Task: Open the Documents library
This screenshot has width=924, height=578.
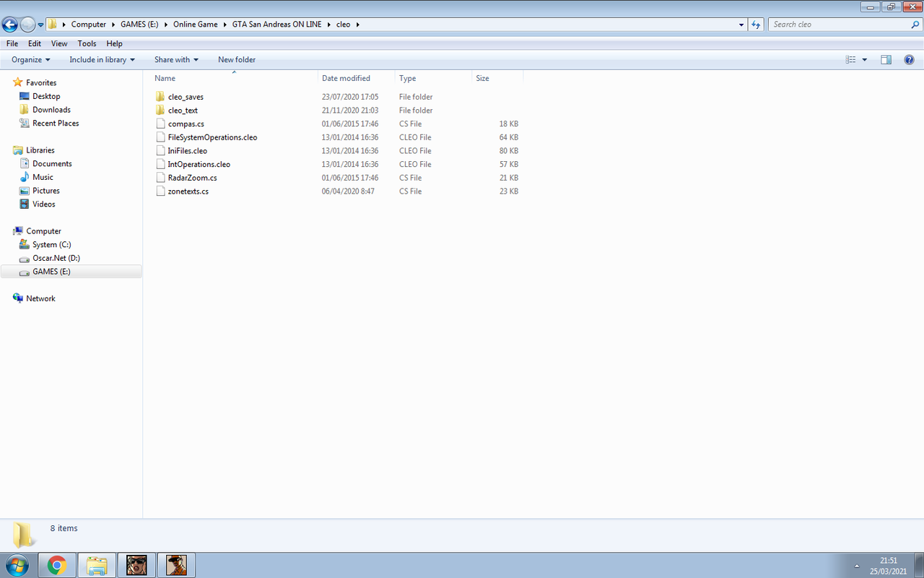Action: [52, 164]
